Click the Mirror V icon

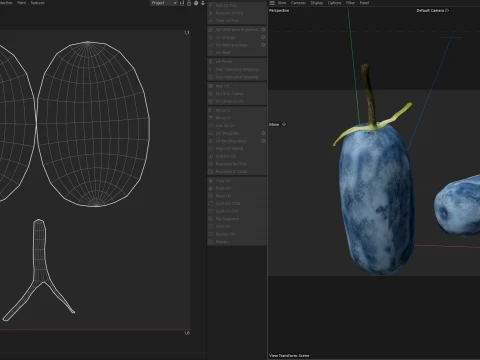tap(210, 118)
